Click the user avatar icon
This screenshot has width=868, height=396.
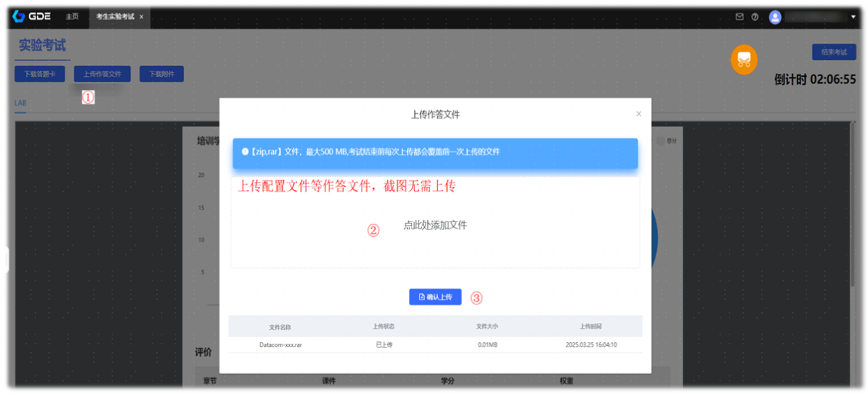click(x=775, y=17)
